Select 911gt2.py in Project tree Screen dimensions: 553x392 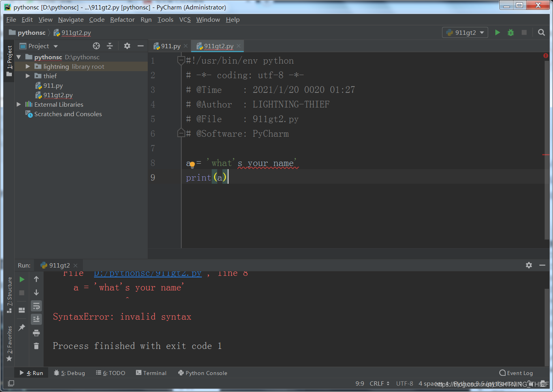tap(58, 95)
